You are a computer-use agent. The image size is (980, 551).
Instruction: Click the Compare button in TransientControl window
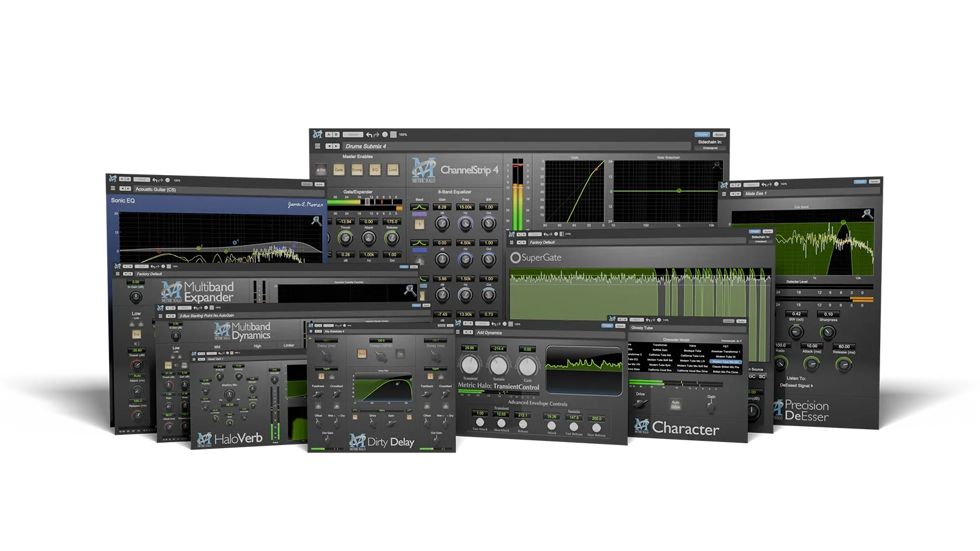[x=607, y=326]
